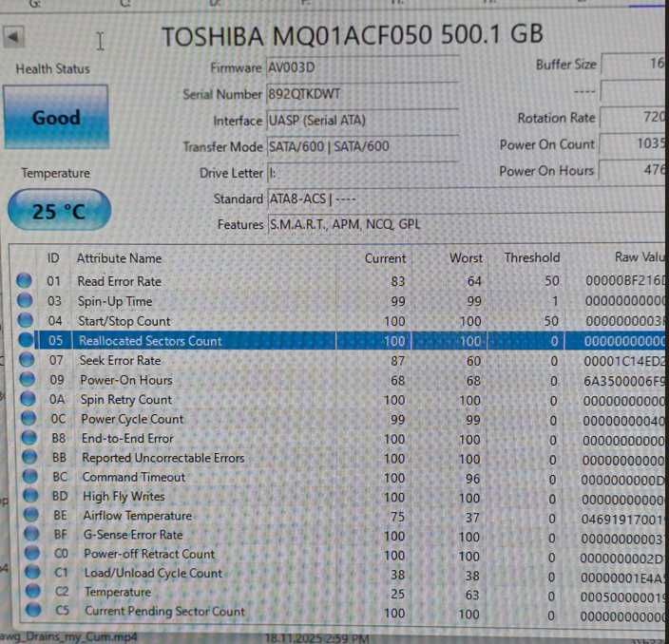Image resolution: width=669 pixels, height=644 pixels.
Task: Click the Serial Number field 892QTKDWT
Action: tap(363, 94)
